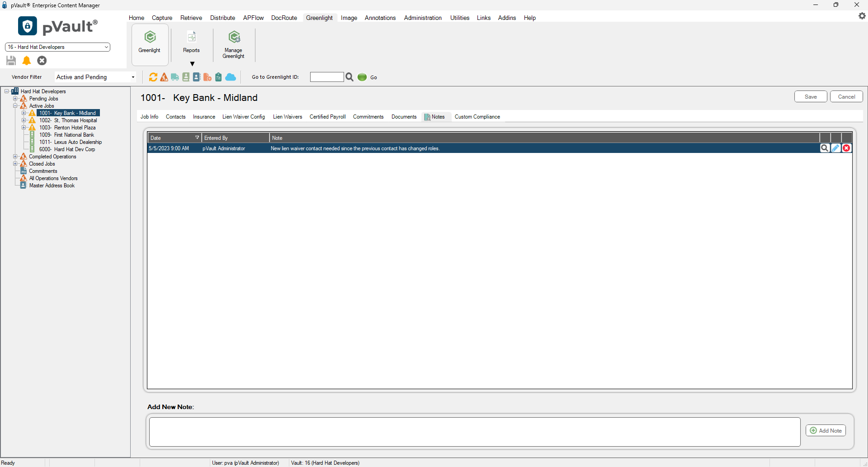Focus the Go to Greenlight ID input field
This screenshot has height=467, width=868.
(x=327, y=77)
